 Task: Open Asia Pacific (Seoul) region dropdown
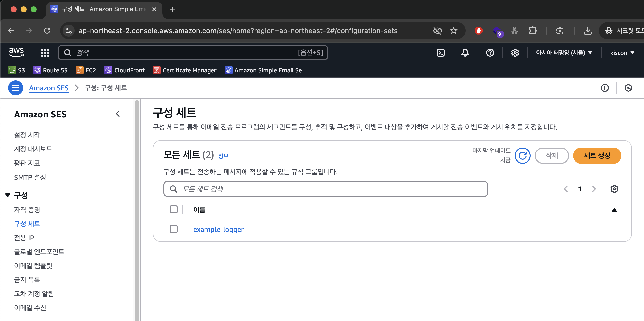click(x=564, y=53)
